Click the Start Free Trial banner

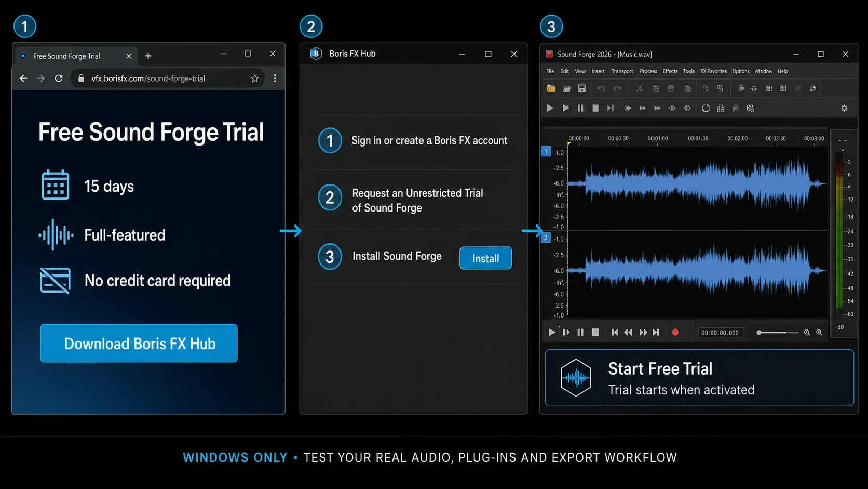click(699, 378)
